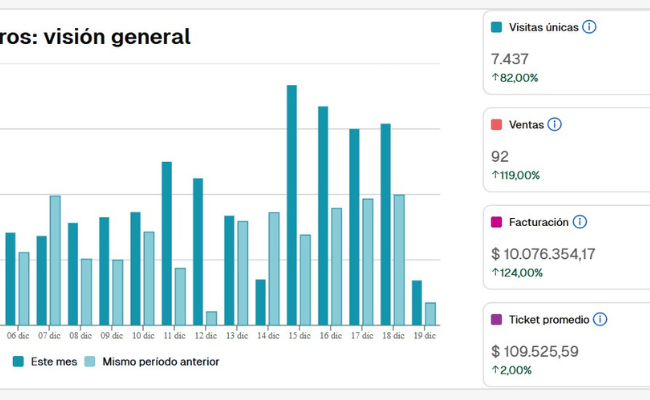Select the Visitas únicas metric card value 7.437
Viewport: 650px width, 400px height.
510,59
